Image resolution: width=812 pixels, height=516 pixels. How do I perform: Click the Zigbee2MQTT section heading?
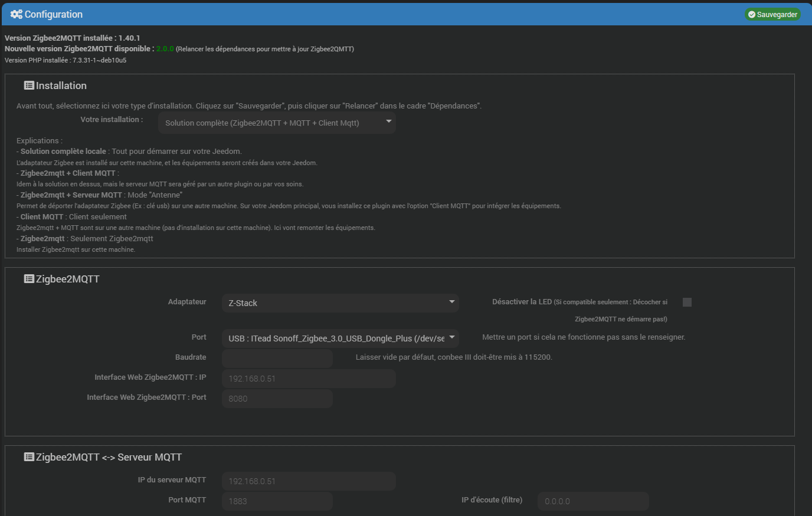[68, 279]
